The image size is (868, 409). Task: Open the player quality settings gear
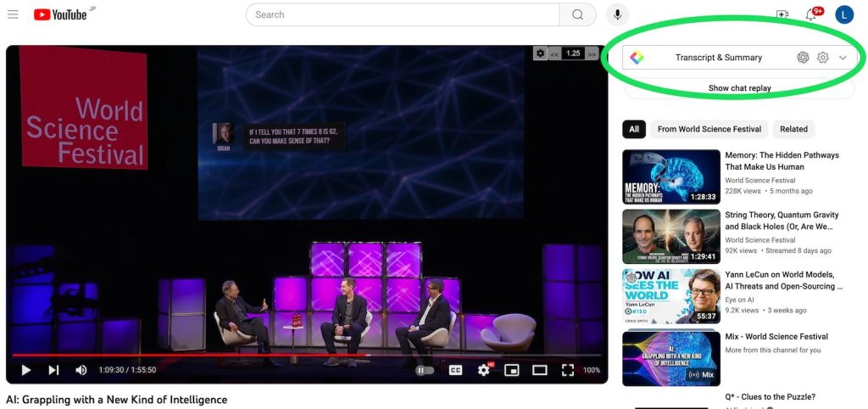pyautogui.click(x=484, y=370)
